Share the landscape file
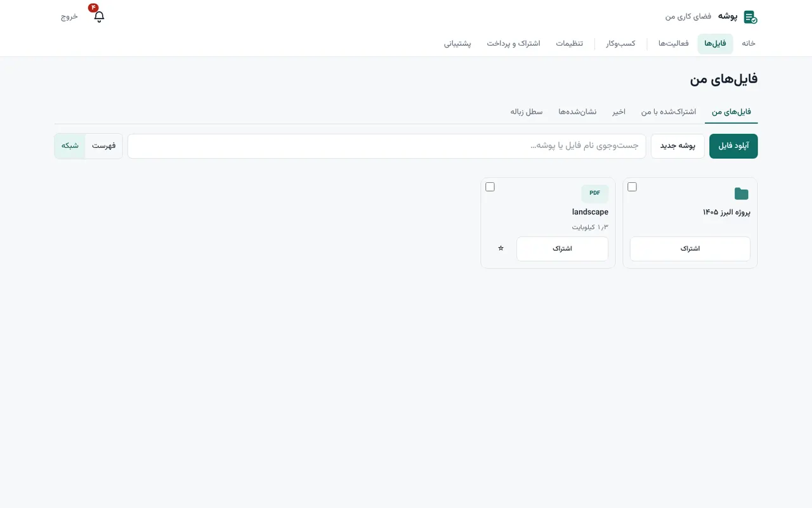The image size is (812, 508). click(x=562, y=249)
